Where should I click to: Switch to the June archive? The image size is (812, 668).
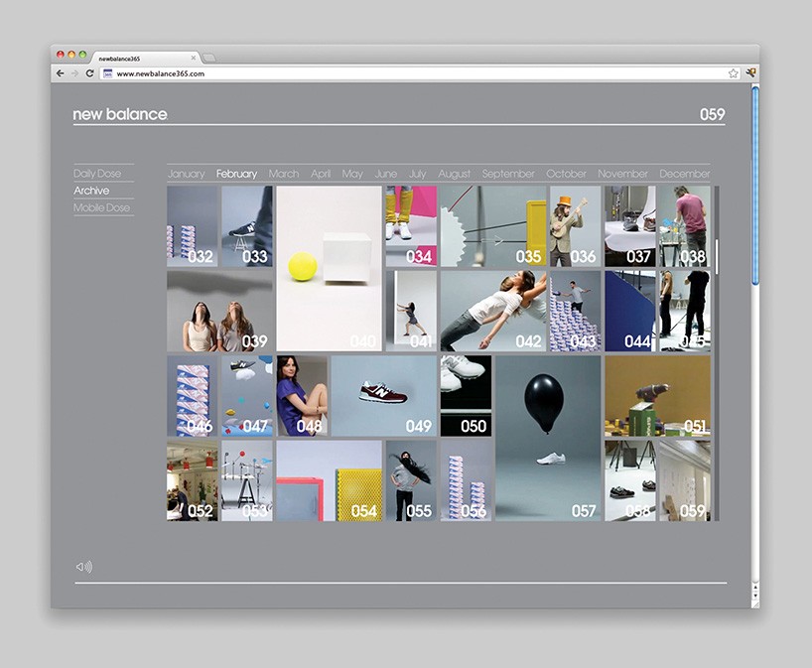point(386,174)
